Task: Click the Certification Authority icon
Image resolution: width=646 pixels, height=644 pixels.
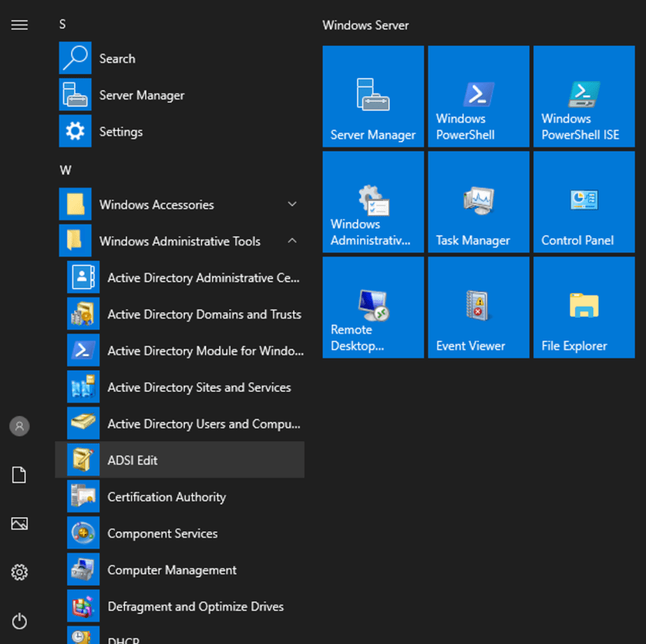Action: pyautogui.click(x=84, y=496)
